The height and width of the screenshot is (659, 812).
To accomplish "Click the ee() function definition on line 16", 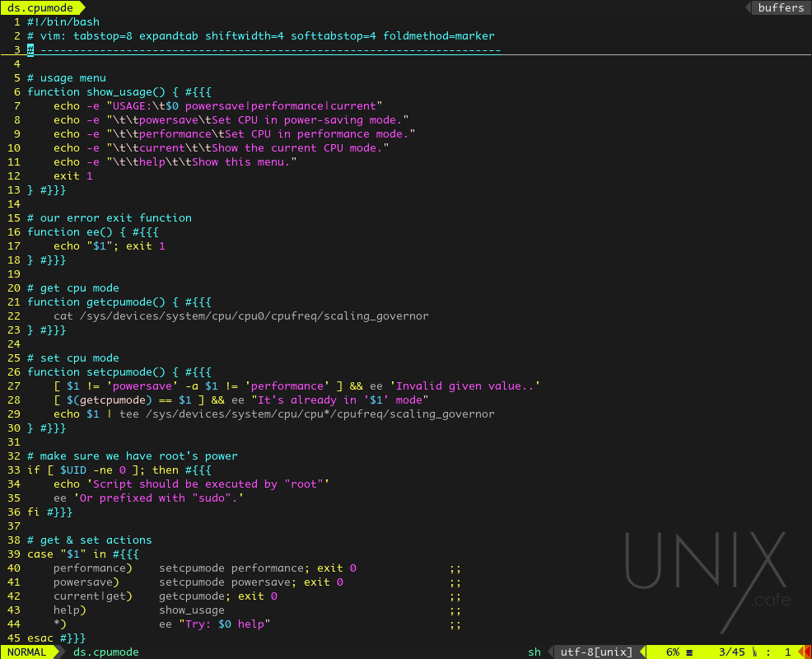I will click(100, 231).
